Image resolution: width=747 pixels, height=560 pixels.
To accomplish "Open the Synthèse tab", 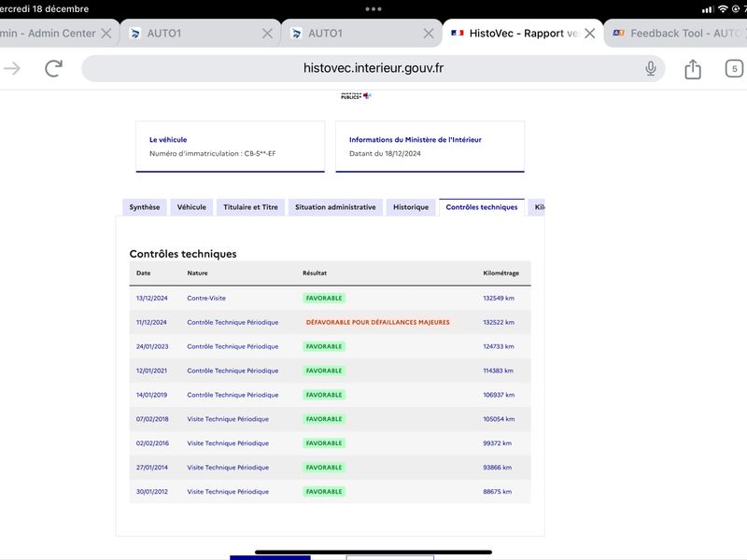I will [x=145, y=207].
